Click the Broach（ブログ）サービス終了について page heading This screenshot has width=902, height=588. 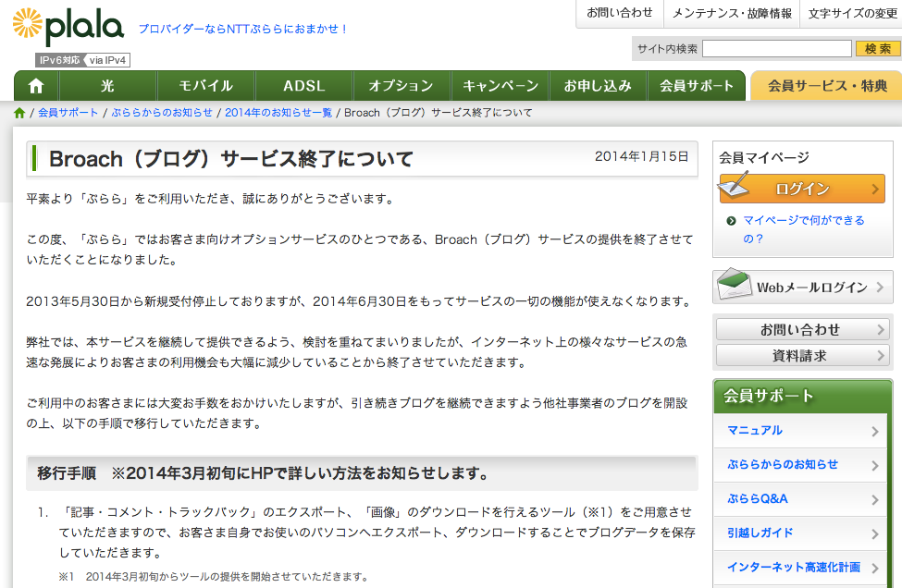pyautogui.click(x=230, y=159)
